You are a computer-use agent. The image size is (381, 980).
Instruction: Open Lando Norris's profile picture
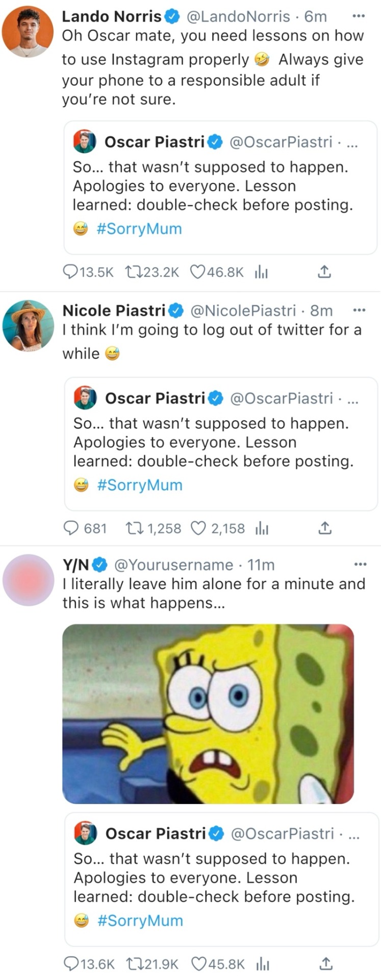coord(28,32)
